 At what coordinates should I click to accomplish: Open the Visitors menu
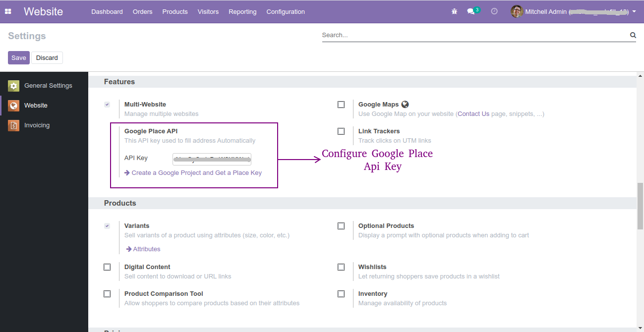pos(208,11)
